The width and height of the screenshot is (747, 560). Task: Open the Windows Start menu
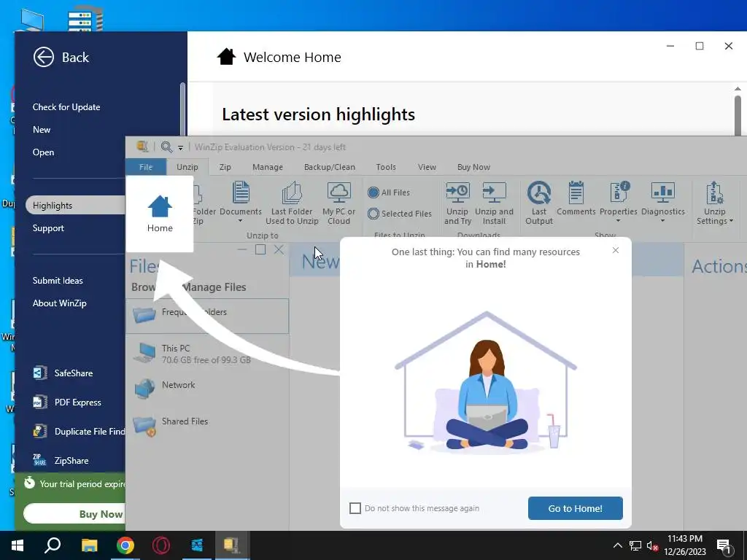point(18,545)
